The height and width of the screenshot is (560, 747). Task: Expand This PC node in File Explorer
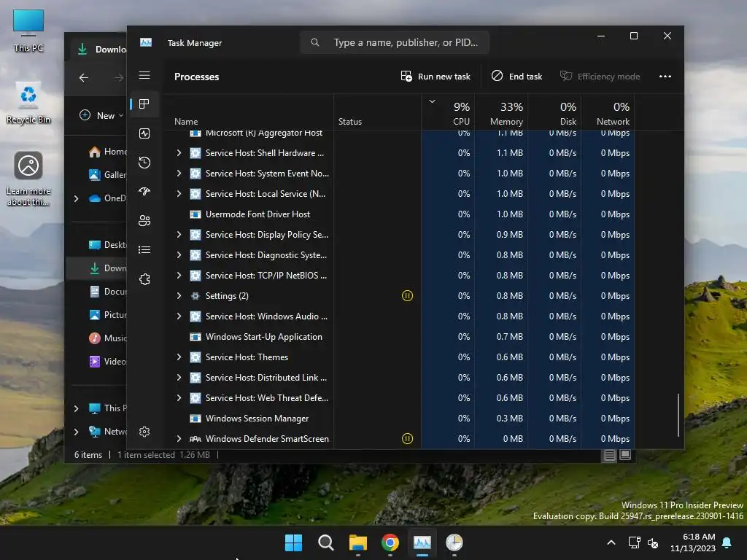click(x=76, y=408)
